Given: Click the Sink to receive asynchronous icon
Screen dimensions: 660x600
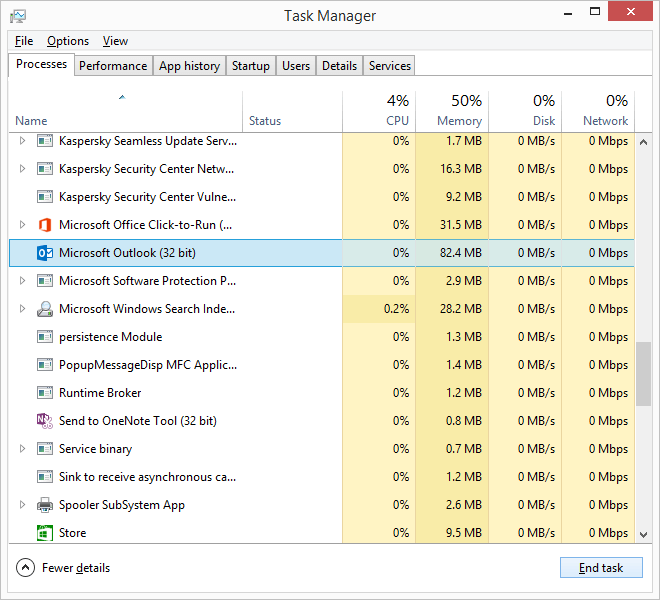Looking at the screenshot, I should pos(45,477).
